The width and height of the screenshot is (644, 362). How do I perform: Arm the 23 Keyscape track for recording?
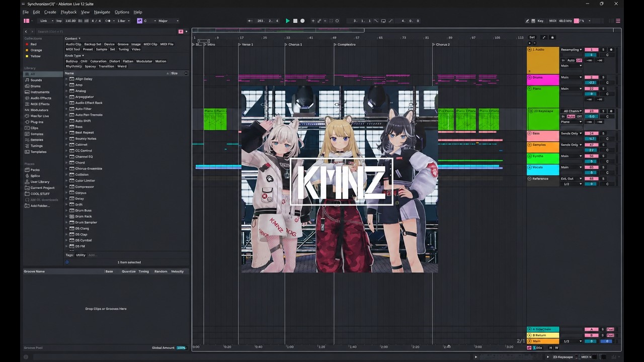pyautogui.click(x=611, y=111)
